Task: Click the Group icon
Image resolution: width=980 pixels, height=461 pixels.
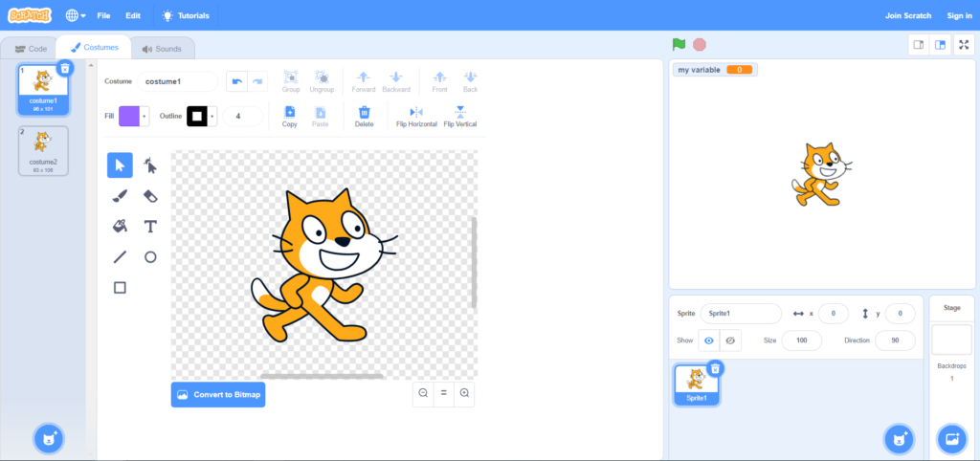Action: pyautogui.click(x=291, y=77)
